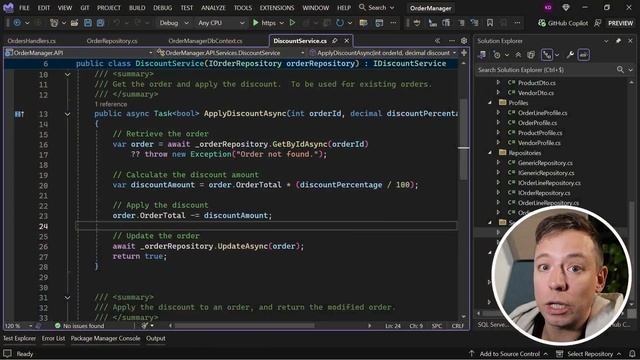Screen dimensions: 640x360
Task: Open the BUILD menu
Action: pos(137,8)
